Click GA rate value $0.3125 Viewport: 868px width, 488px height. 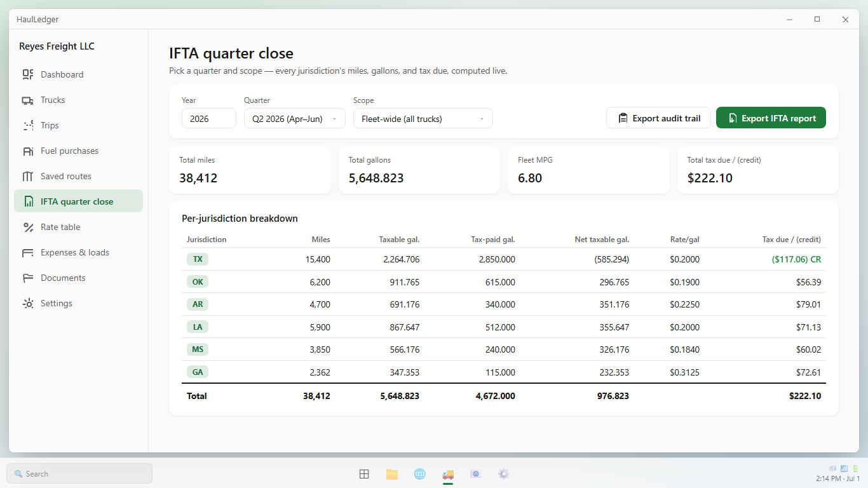coord(684,372)
